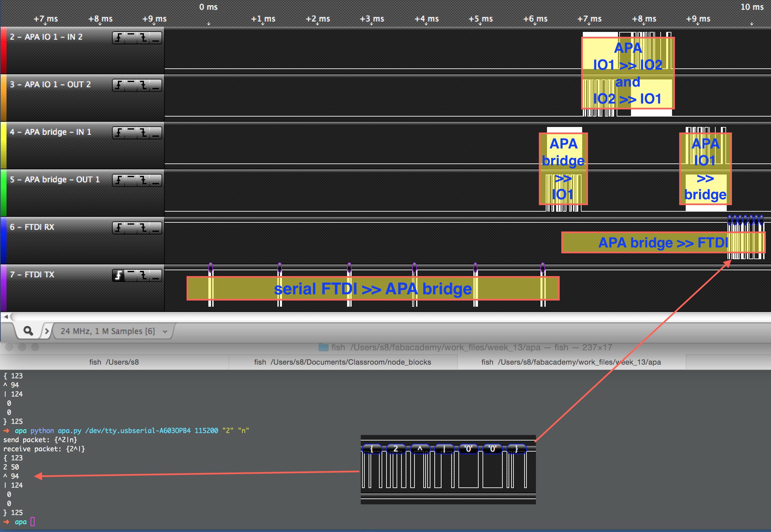
Task: Set falling-edge trigger on FTDI TX channel
Action: click(144, 275)
